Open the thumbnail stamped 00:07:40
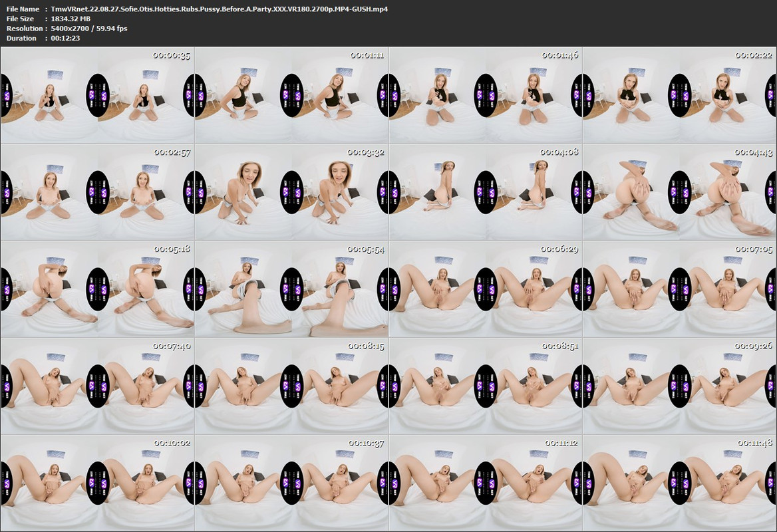This screenshot has height=532, width=777. click(x=98, y=386)
